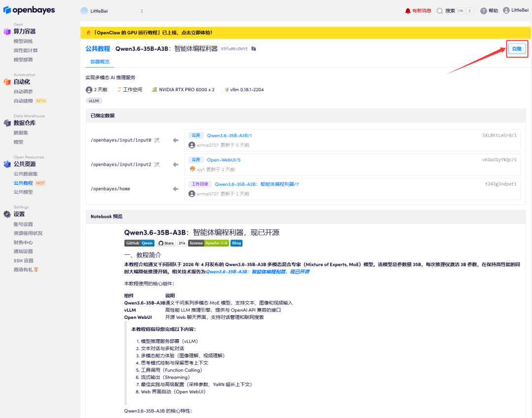The width and height of the screenshot is (532, 418).
Task: Click the vllm 0.18.1-2204 image icon
Action: click(227, 90)
